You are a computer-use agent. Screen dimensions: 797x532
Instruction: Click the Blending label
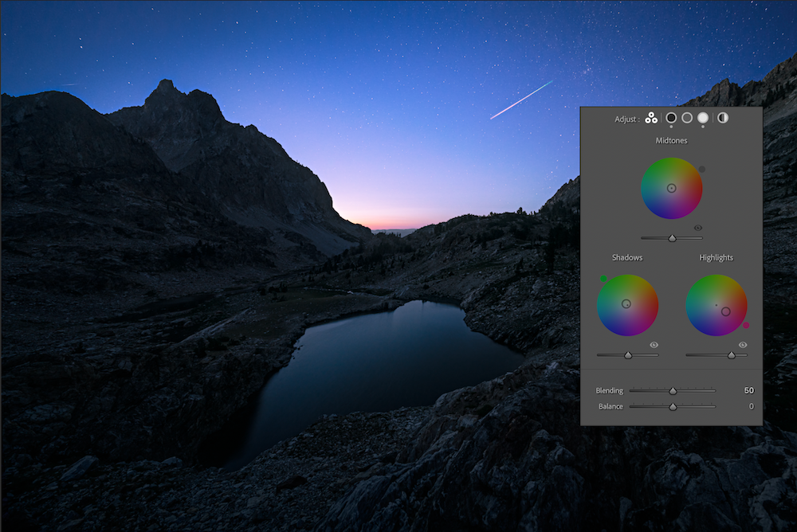click(610, 391)
